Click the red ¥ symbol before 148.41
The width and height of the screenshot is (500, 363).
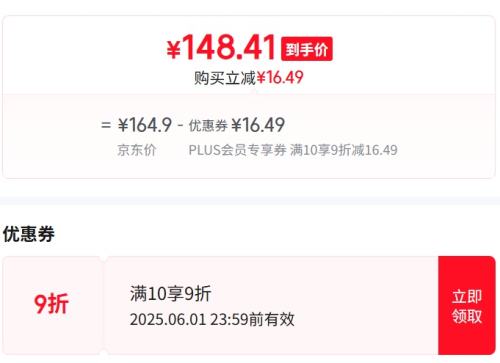[x=174, y=50]
